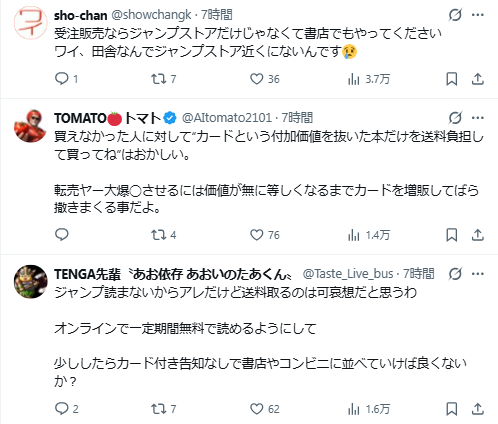Screen dimensions: 498x424
Task: View analytics of TOMATO's tweet showing 1.4万
Action: click(x=368, y=235)
